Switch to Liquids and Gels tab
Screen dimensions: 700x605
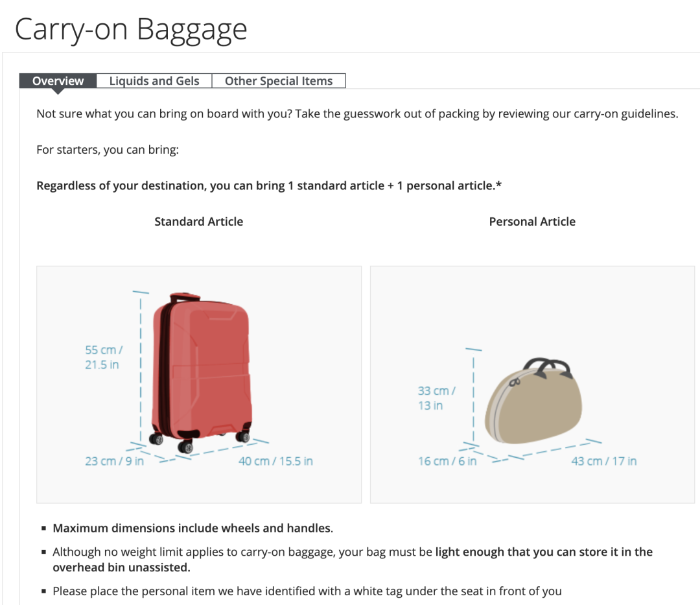(154, 81)
